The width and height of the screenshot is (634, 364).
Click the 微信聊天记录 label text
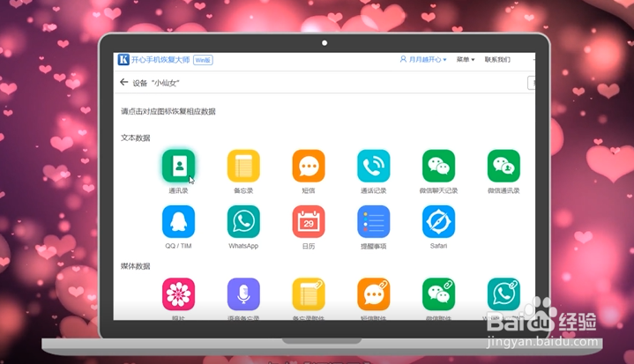click(x=439, y=190)
